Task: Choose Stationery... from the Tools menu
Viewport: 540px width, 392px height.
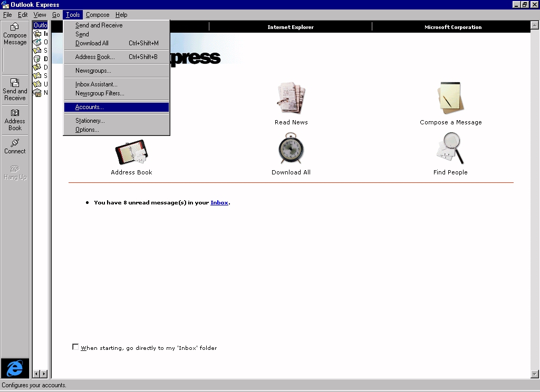Action: pyautogui.click(x=117, y=121)
